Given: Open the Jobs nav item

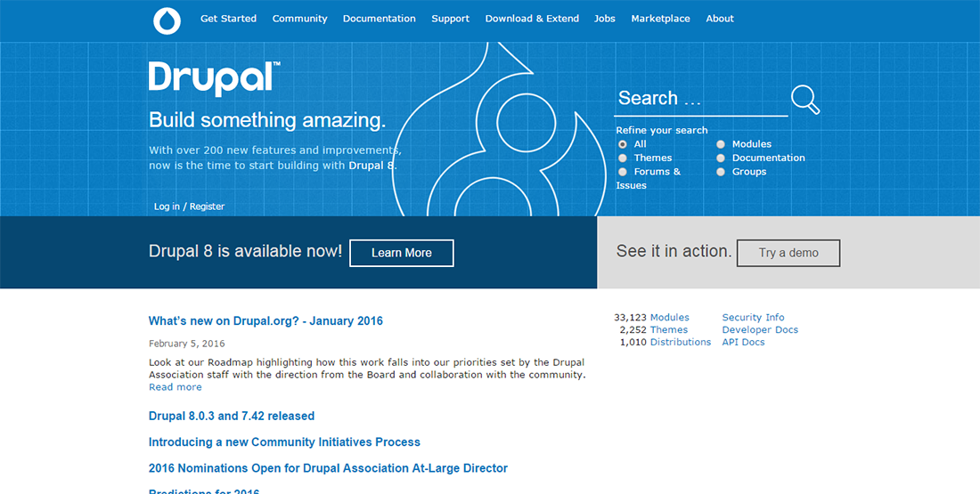Looking at the screenshot, I should point(604,19).
